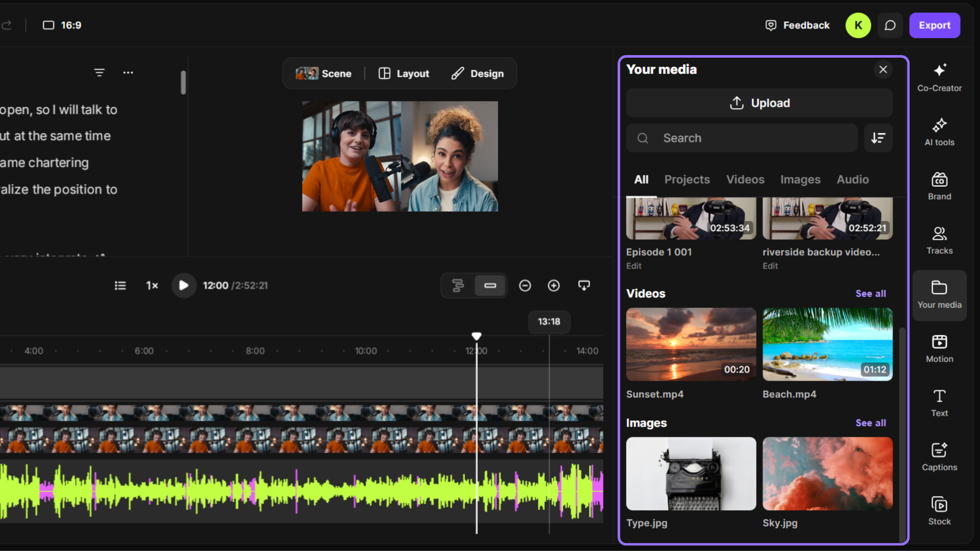
Task: Zoom in the timeline
Action: point(554,286)
